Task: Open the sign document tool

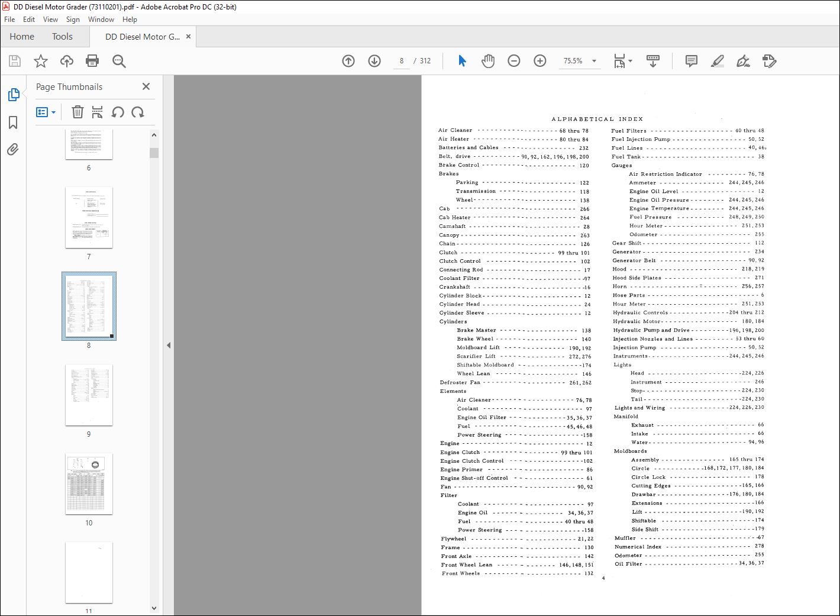Action: tap(743, 61)
